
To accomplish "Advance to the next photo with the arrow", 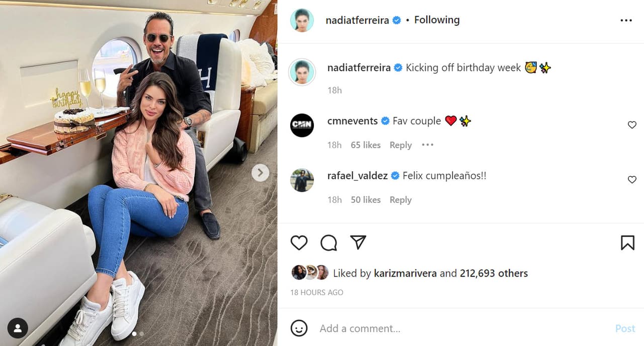I will coord(261,173).
